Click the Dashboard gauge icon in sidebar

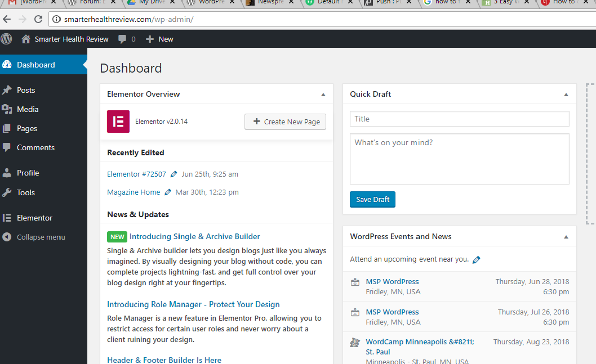pyautogui.click(x=7, y=65)
